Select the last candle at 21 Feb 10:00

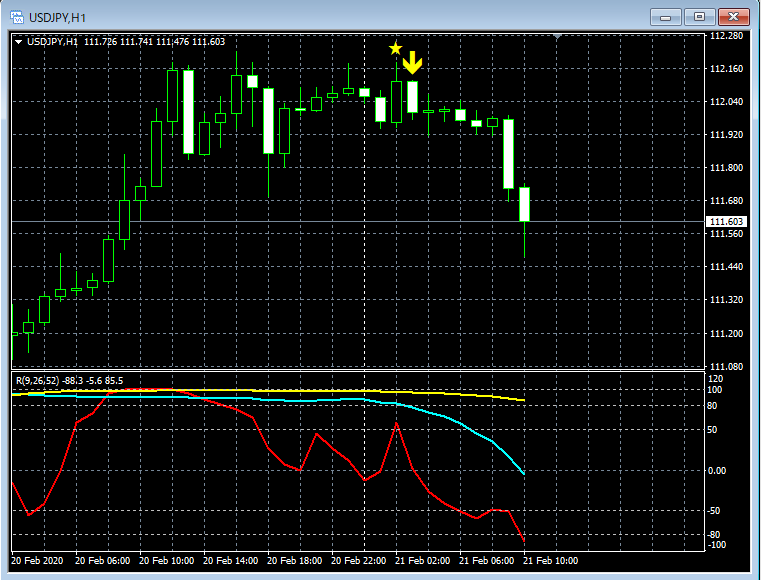click(x=524, y=204)
